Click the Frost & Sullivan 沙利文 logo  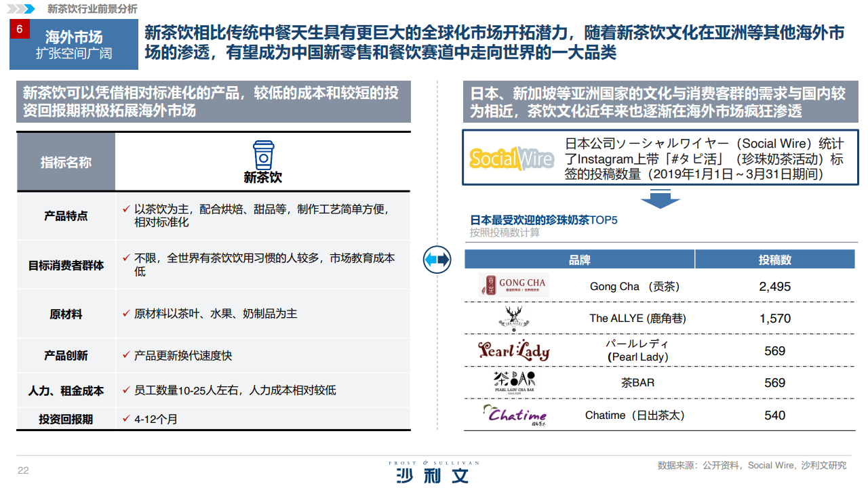(x=433, y=472)
